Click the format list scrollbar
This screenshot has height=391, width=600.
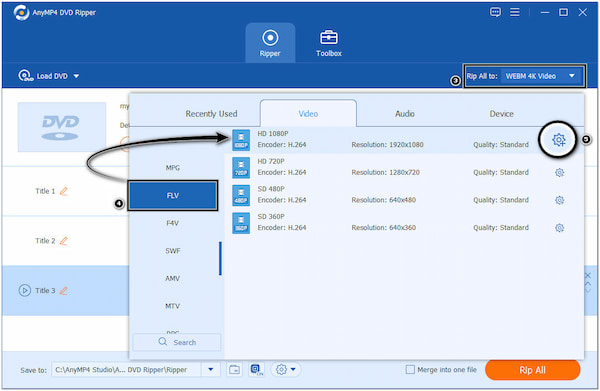[x=220, y=258]
